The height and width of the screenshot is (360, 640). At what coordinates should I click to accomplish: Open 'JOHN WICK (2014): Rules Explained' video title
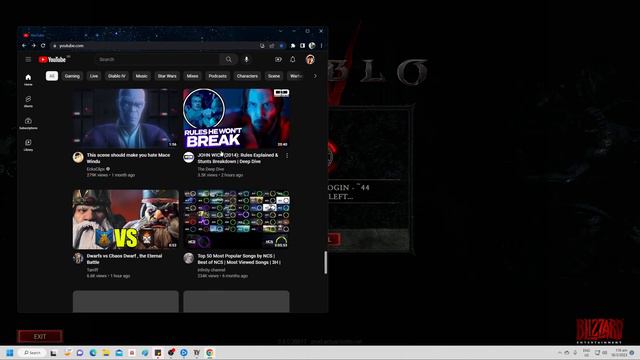tap(238, 158)
